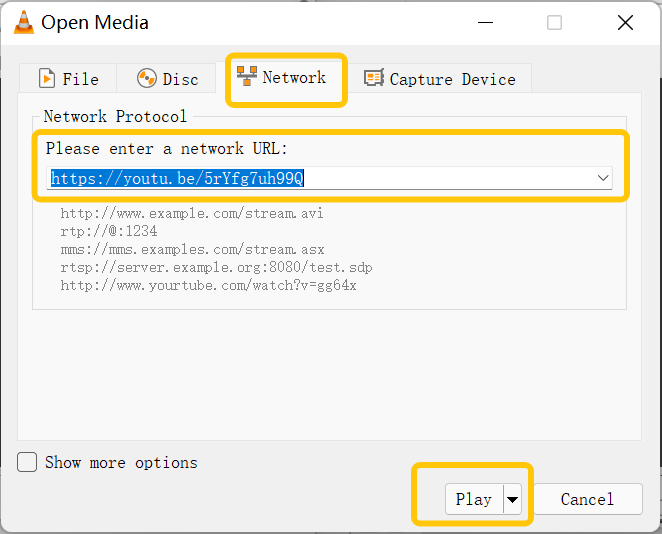Switch to the File tab label
This screenshot has height=534, width=662.
pyautogui.click(x=81, y=79)
